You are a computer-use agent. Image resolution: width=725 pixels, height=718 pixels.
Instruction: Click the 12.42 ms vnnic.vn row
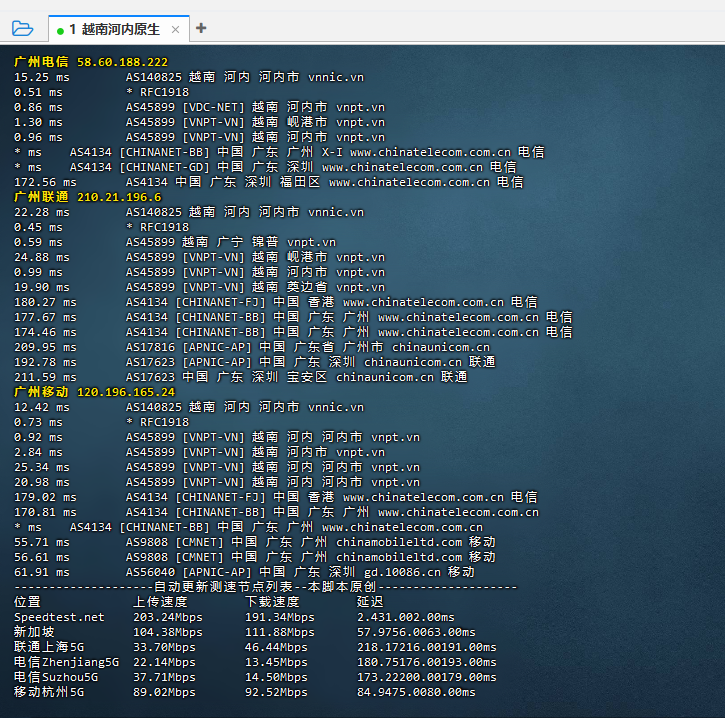pos(189,407)
